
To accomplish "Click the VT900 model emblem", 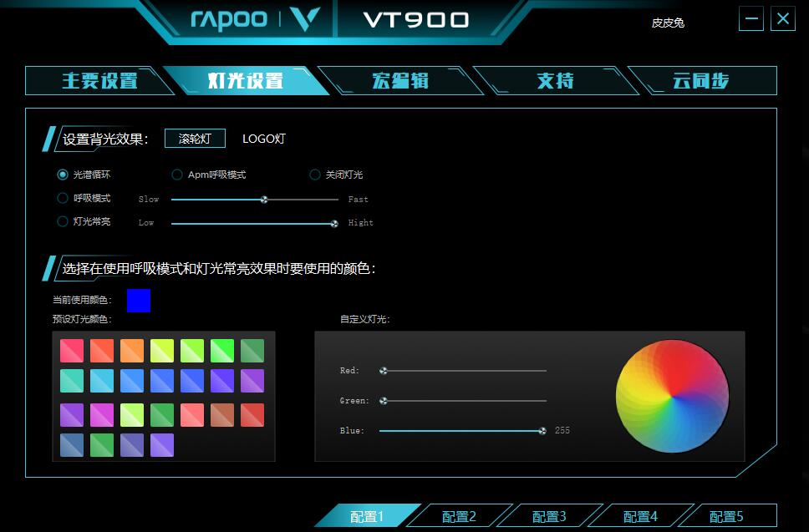I will pyautogui.click(x=415, y=18).
